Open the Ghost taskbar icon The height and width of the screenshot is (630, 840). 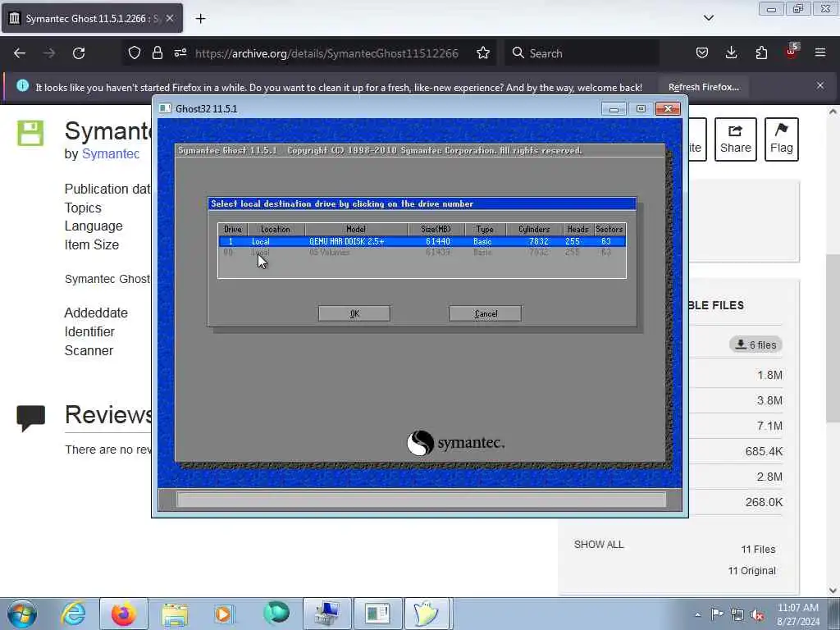point(427,614)
